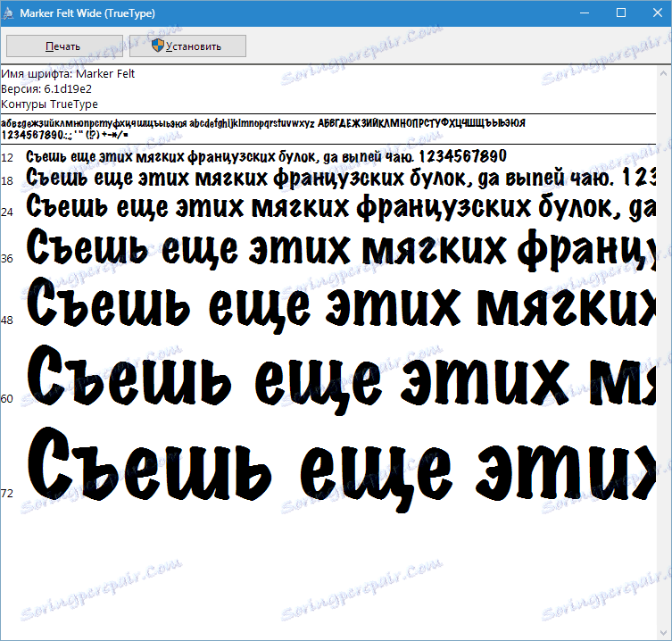The image size is (672, 641).
Task: Click the Печать button
Action: (65, 46)
